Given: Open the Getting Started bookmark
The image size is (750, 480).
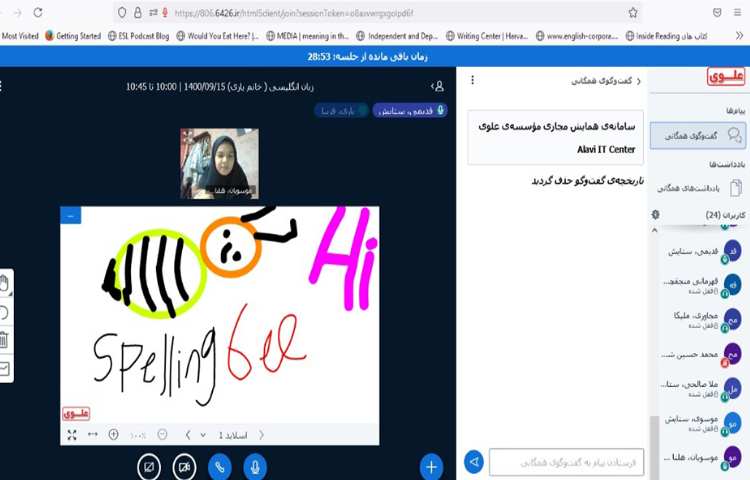Looking at the screenshot, I should (x=73, y=36).
